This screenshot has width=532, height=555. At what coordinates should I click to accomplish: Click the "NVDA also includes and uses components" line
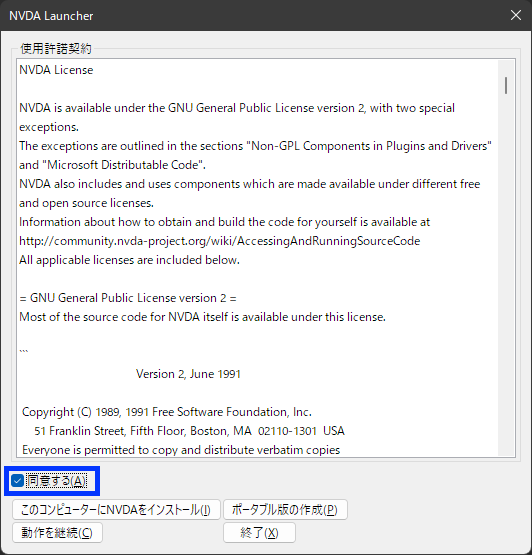point(250,184)
